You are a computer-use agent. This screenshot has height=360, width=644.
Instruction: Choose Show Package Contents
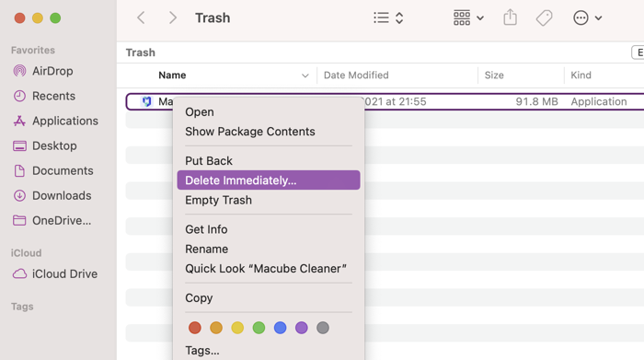(269, 132)
